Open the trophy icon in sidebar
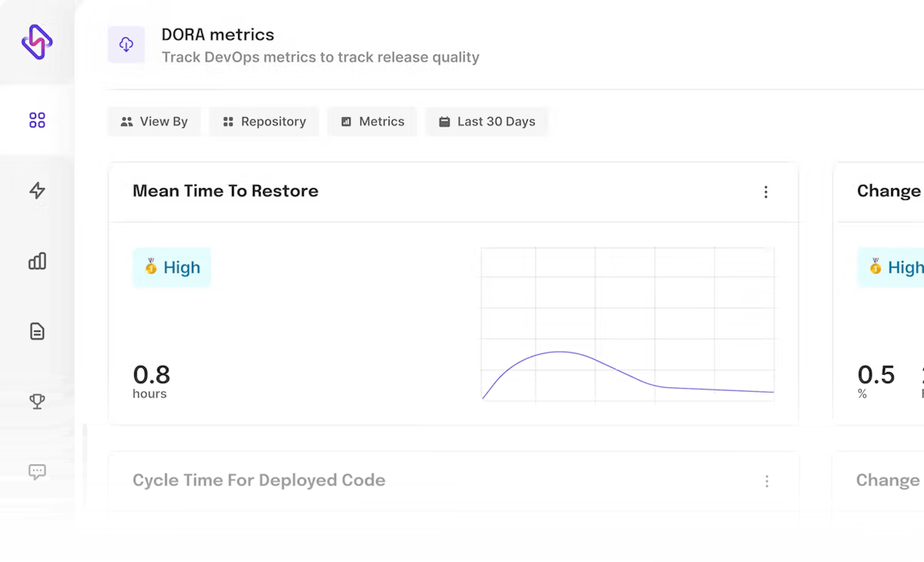This screenshot has height=562, width=924. pos(37,402)
